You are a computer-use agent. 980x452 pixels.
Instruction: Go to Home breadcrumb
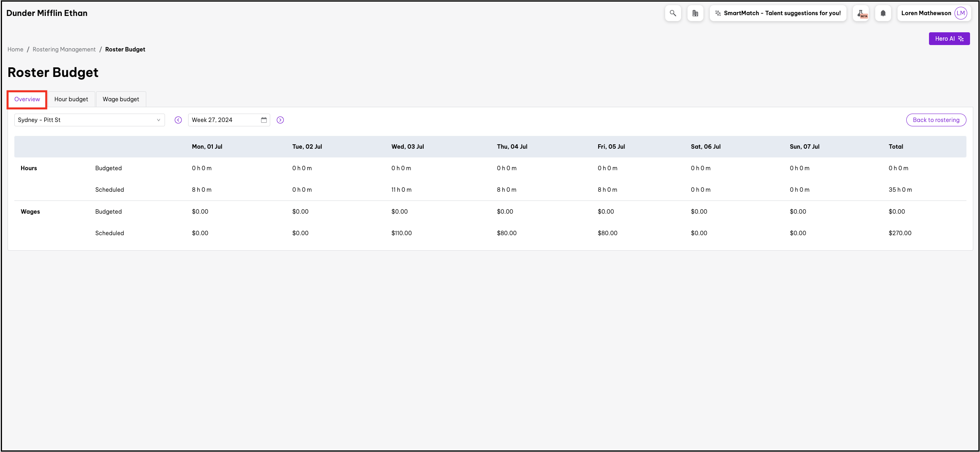(16, 49)
